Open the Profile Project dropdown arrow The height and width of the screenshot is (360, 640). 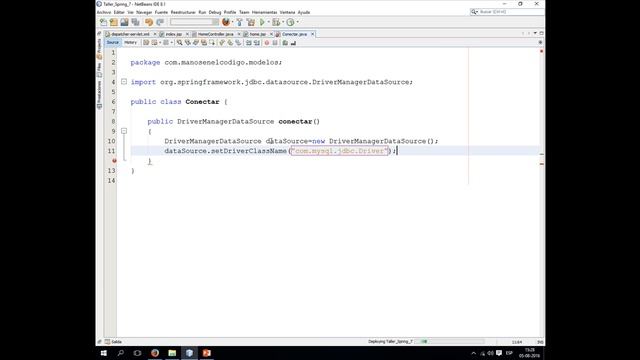(x=298, y=22)
